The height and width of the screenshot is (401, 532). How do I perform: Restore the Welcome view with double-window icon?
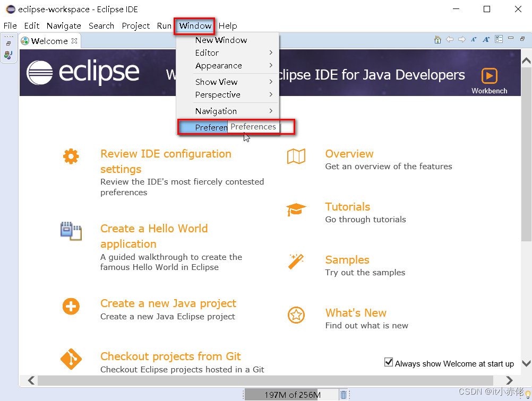tap(522, 39)
